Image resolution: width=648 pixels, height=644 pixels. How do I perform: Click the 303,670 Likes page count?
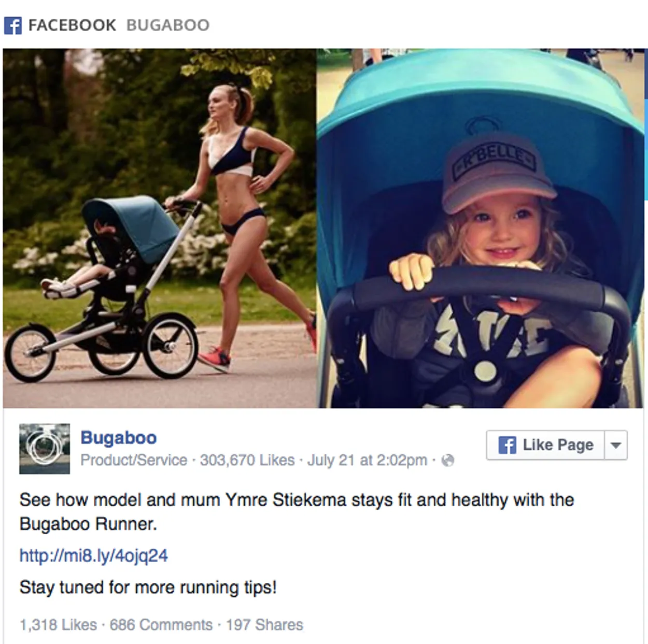click(x=247, y=460)
